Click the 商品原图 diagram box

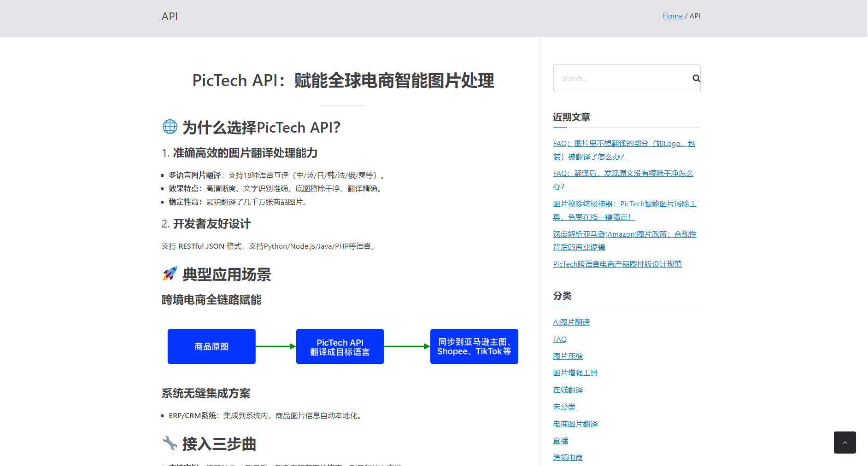pos(211,346)
